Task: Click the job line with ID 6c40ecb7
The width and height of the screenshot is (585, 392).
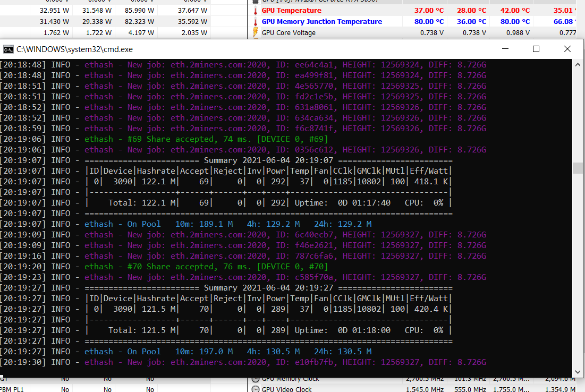Action: click(x=243, y=235)
